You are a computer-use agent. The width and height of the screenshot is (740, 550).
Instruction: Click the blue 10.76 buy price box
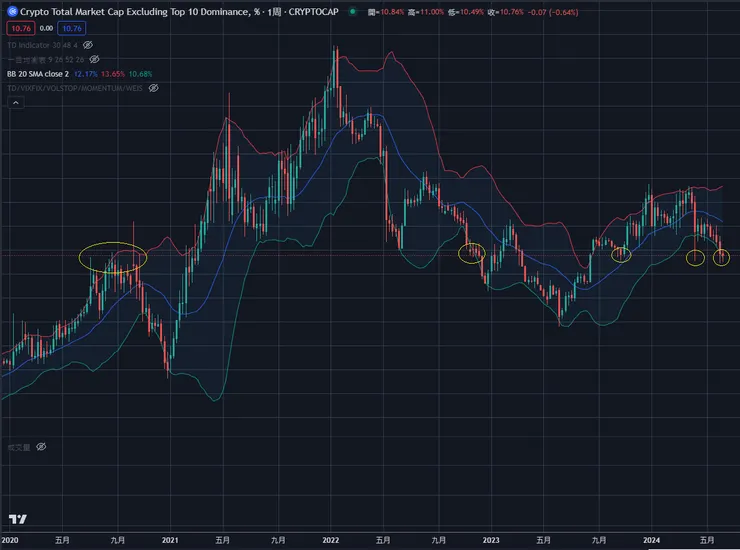pyautogui.click(x=72, y=28)
